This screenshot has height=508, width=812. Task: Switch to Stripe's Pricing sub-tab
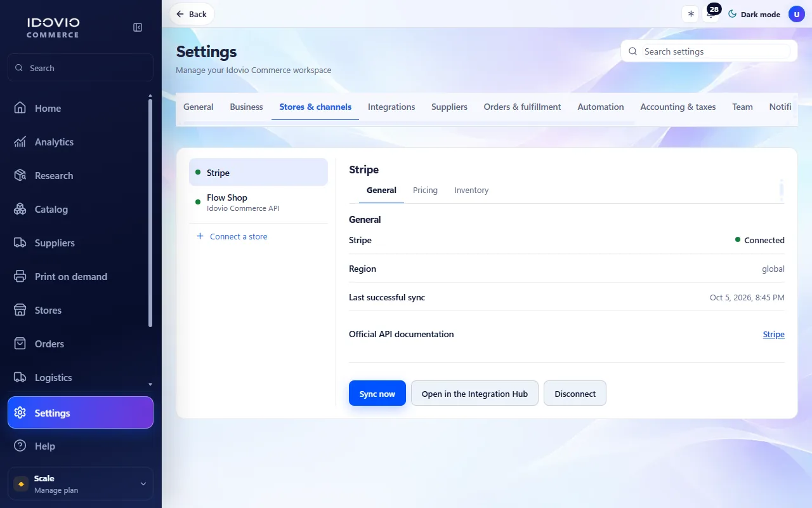[x=425, y=190]
